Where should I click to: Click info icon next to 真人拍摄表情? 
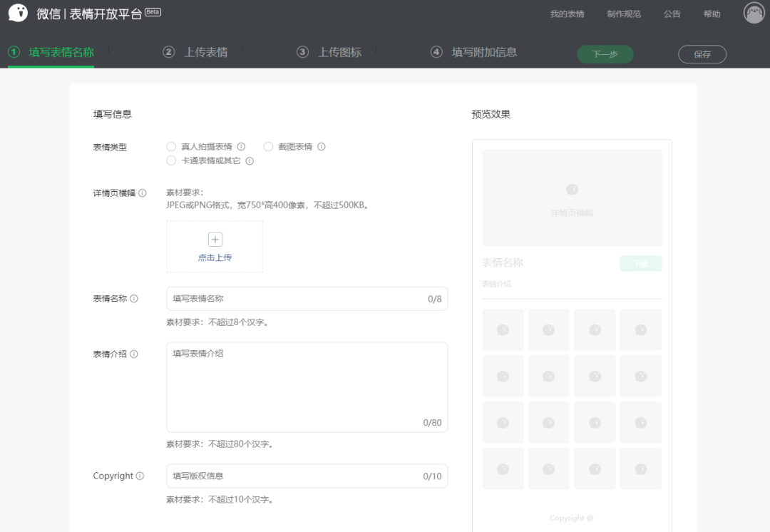pyautogui.click(x=242, y=147)
